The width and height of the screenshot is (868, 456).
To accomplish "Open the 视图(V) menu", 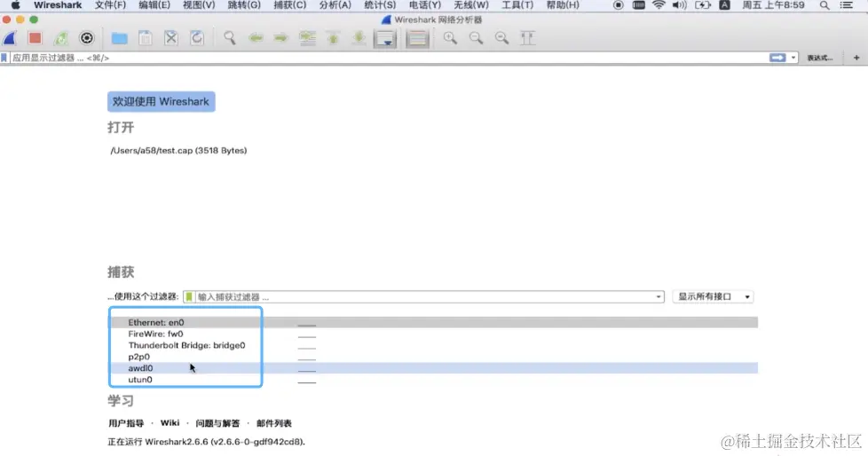I will (x=199, y=5).
